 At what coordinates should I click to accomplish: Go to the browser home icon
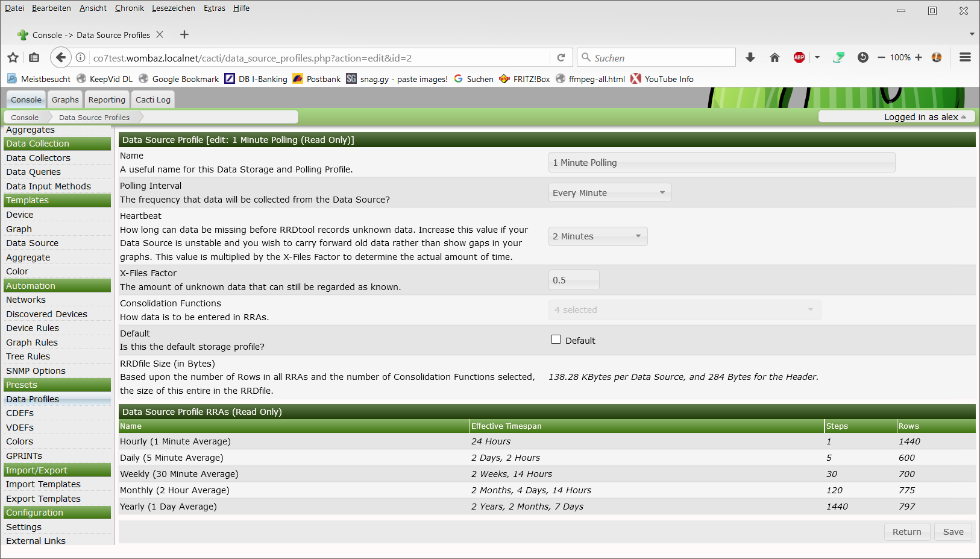tap(774, 57)
